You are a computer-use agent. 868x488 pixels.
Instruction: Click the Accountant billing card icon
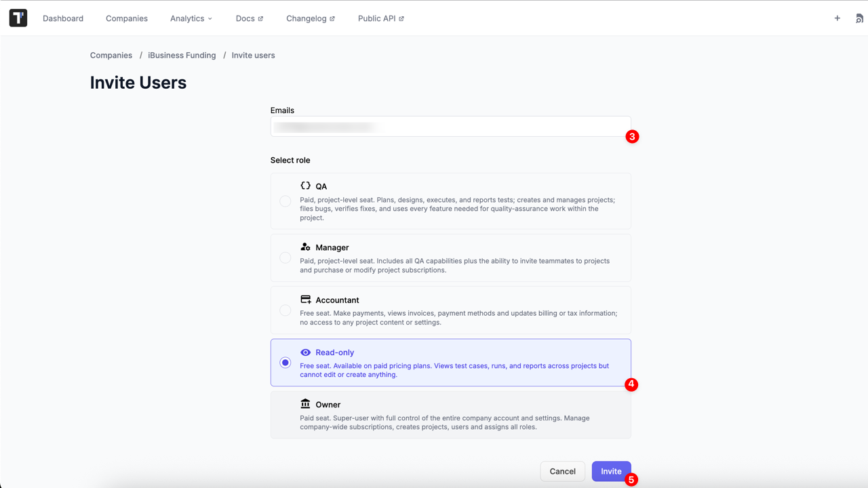click(x=305, y=299)
